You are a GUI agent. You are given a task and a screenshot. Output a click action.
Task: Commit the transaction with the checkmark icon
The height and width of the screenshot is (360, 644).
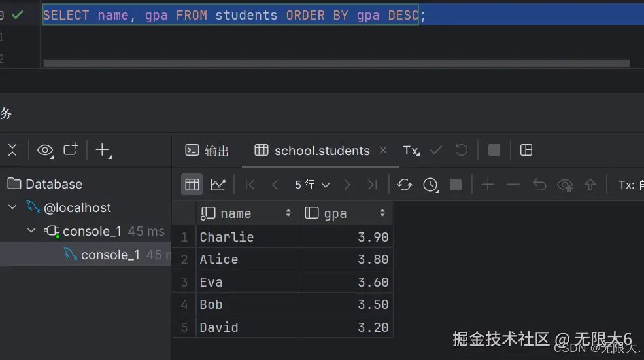[x=436, y=151]
